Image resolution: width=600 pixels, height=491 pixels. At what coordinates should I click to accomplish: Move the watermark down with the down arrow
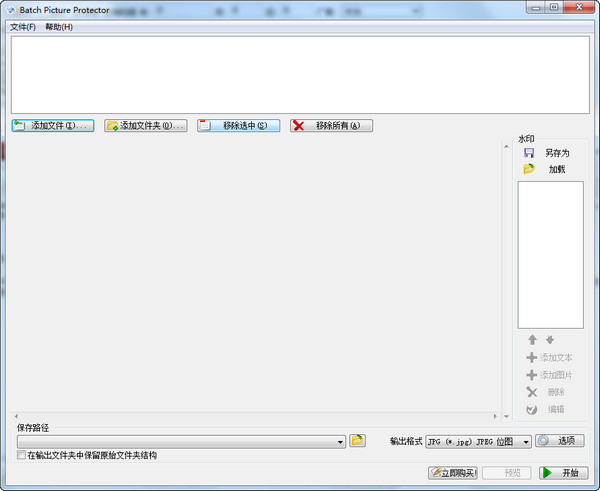[550, 339]
